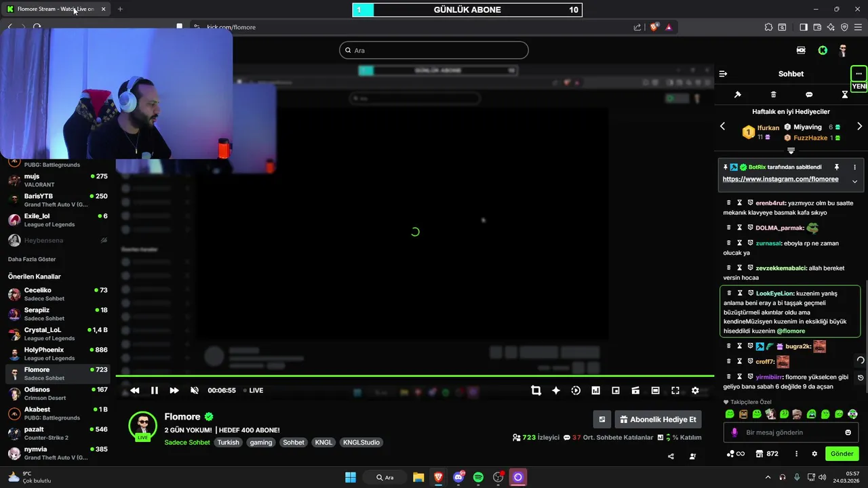This screenshot has height=488, width=868.
Task: Open Odisnos channel in sidebar
Action: pyautogui.click(x=58, y=393)
